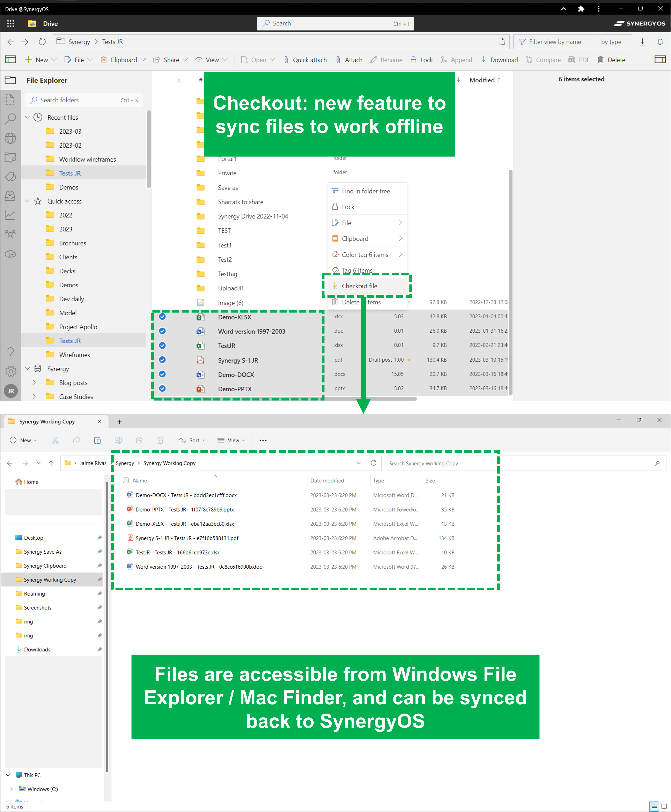The width and height of the screenshot is (671, 812).
Task: Open Synergy Clipboard pinned folder
Action: [x=45, y=566]
